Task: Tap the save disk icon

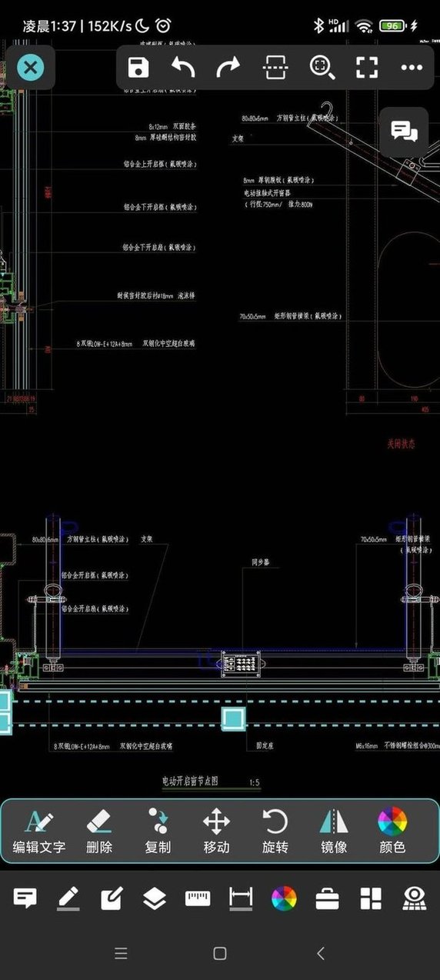Action: pyautogui.click(x=138, y=68)
